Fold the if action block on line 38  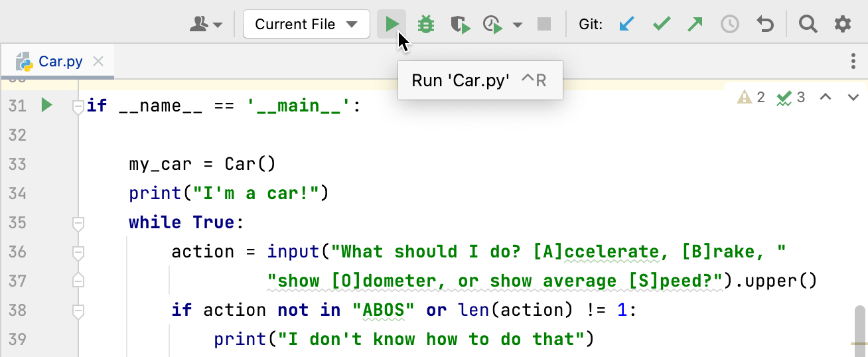tap(78, 310)
